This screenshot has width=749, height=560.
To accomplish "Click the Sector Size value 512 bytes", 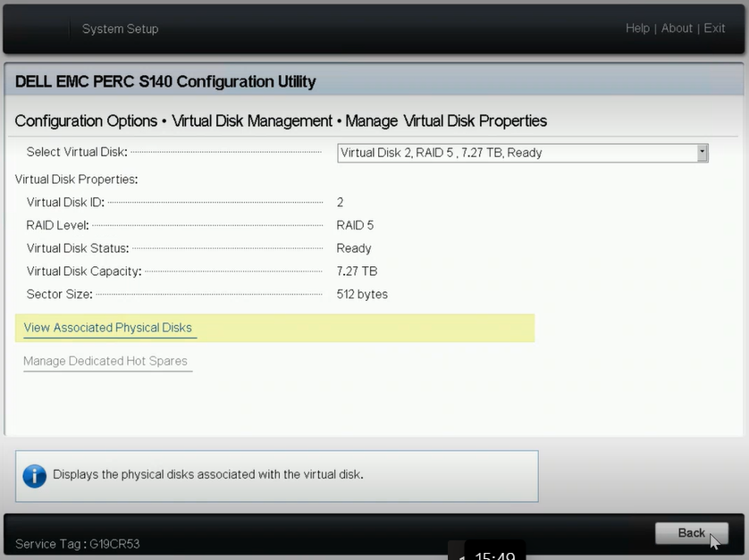I will (362, 294).
